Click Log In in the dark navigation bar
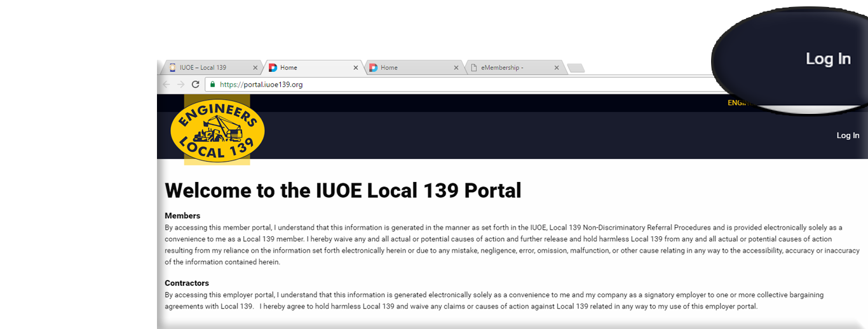This screenshot has width=868, height=329. (848, 136)
